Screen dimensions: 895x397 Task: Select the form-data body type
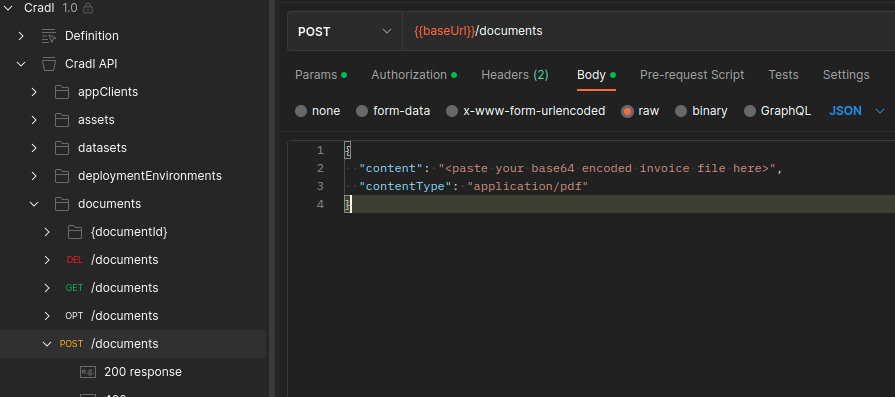coord(362,111)
